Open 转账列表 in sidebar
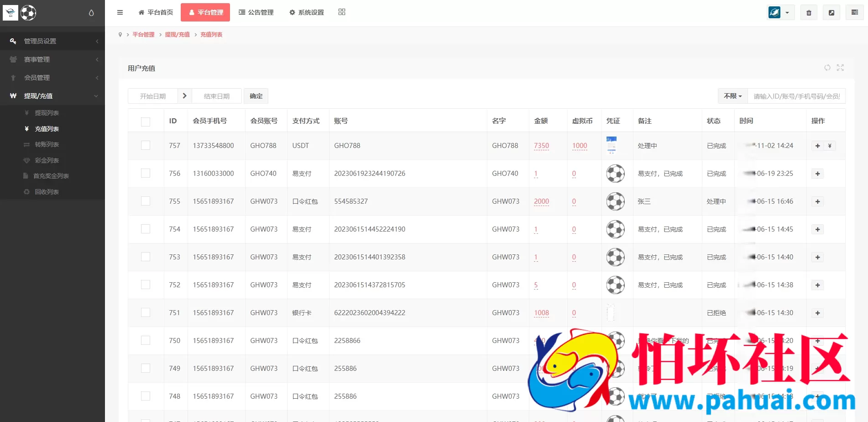868x422 pixels. click(47, 144)
